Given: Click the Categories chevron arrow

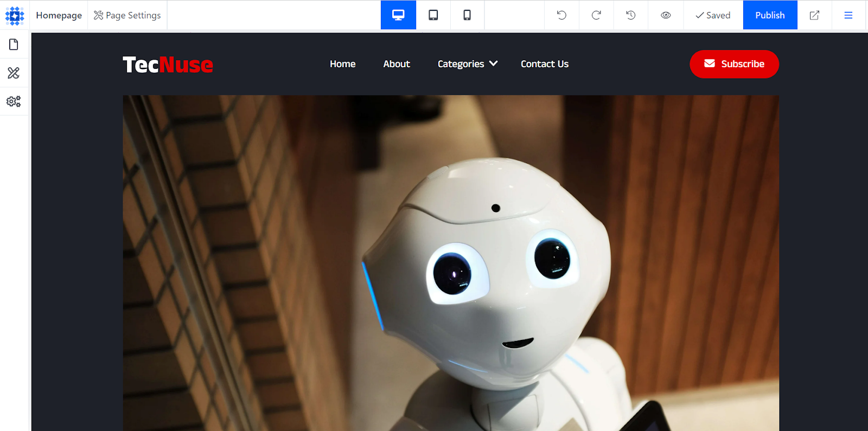Looking at the screenshot, I should pos(493,63).
